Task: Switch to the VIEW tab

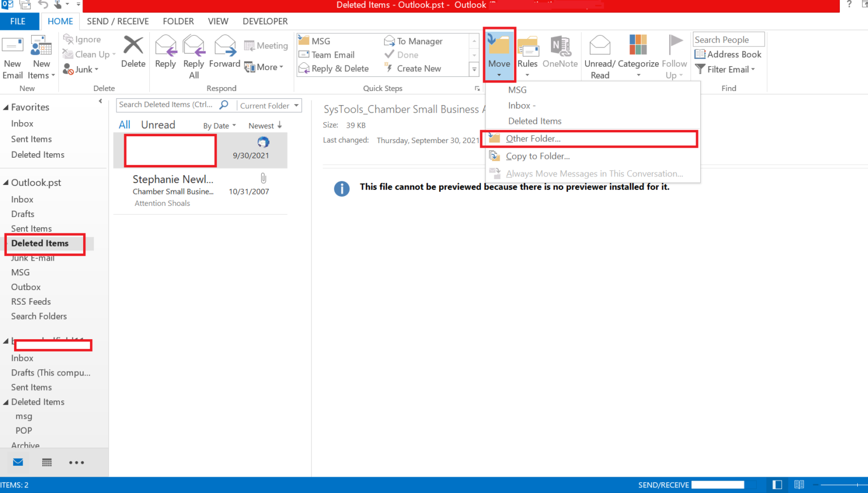Action: point(218,21)
